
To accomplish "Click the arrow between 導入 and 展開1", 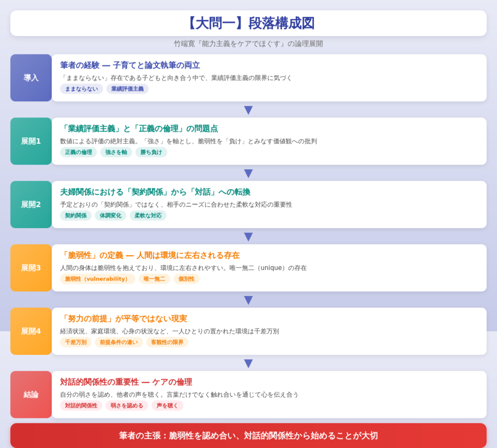I will click(248, 110).
